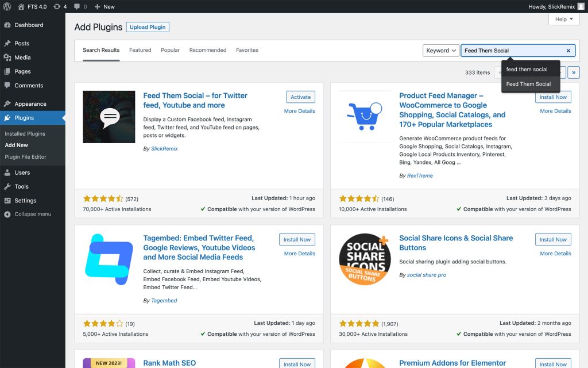View More Details for Product Feed Manager

[555, 111]
